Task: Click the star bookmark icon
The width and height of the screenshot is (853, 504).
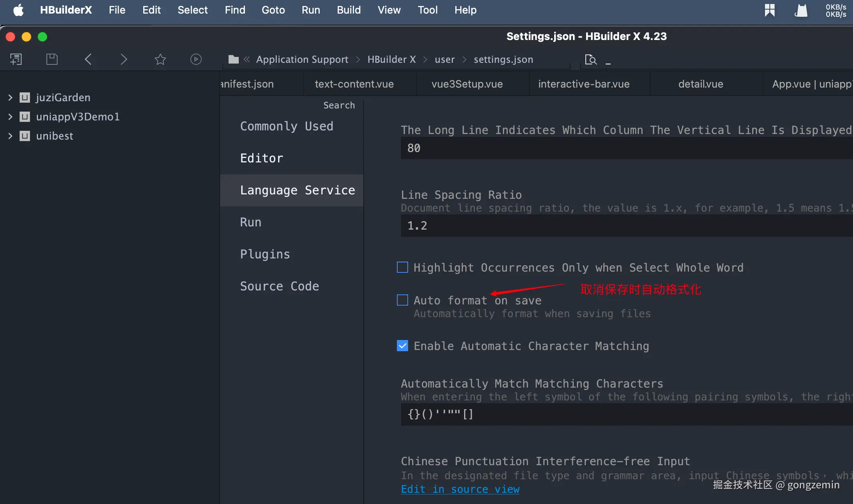Action: coord(160,60)
